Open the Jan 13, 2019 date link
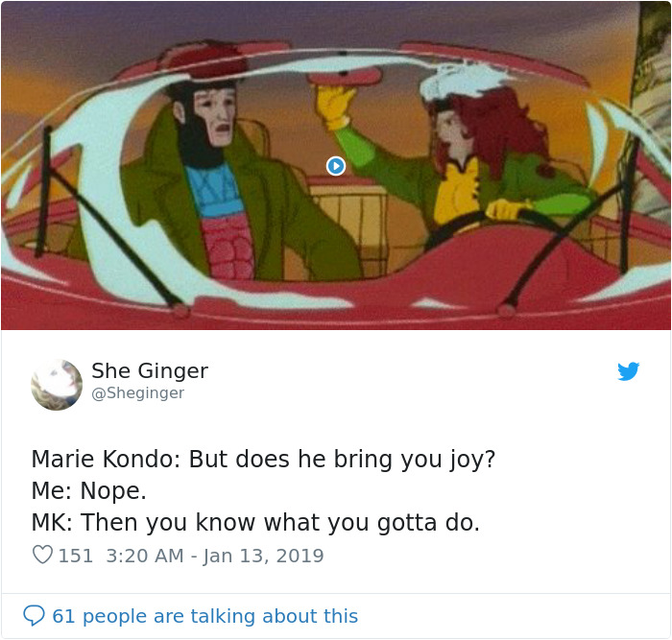This screenshot has width=672, height=640. point(263,556)
